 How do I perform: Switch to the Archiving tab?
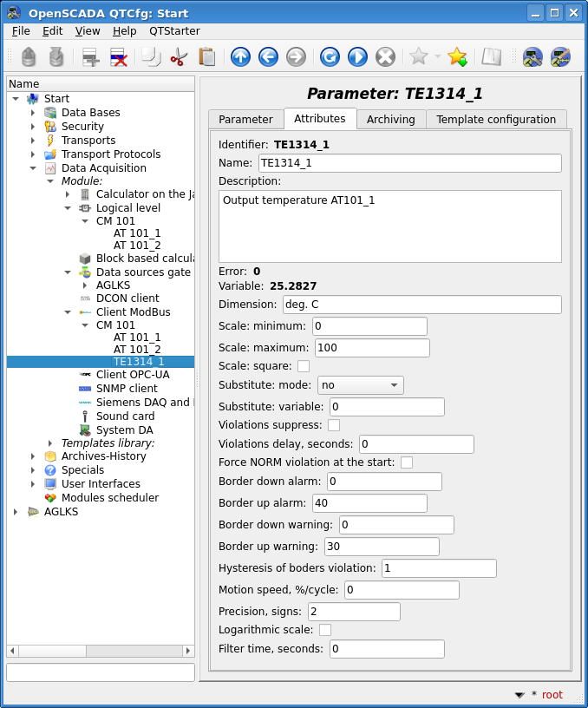[x=390, y=120]
